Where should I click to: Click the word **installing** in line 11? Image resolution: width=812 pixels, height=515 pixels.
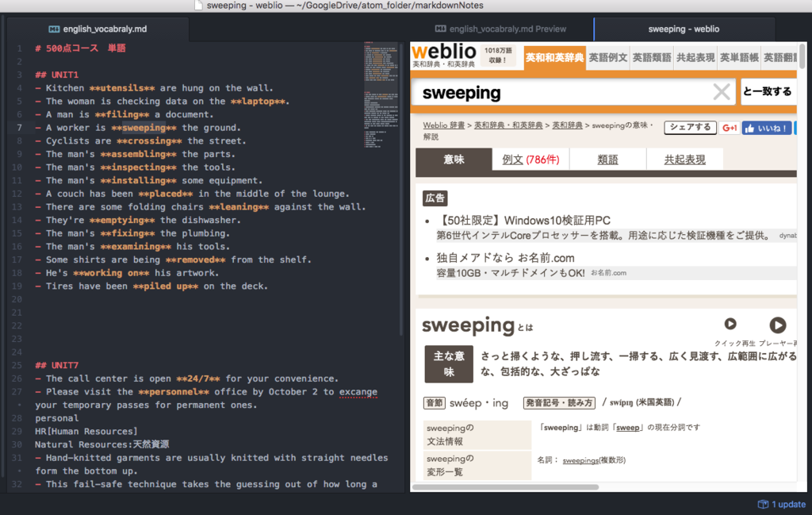click(x=138, y=180)
